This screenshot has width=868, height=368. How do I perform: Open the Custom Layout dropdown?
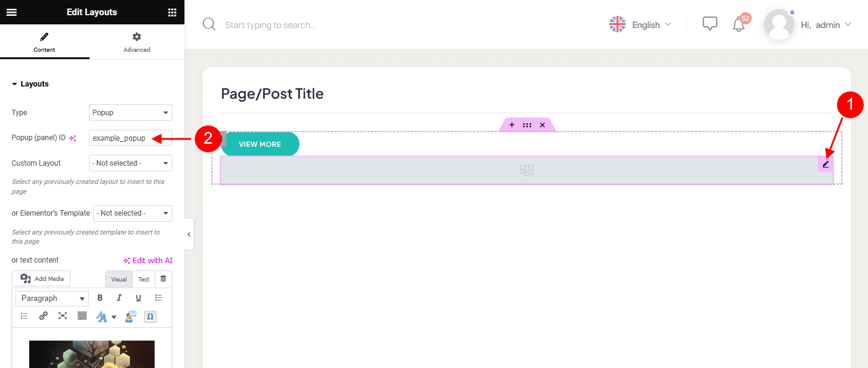pyautogui.click(x=130, y=163)
